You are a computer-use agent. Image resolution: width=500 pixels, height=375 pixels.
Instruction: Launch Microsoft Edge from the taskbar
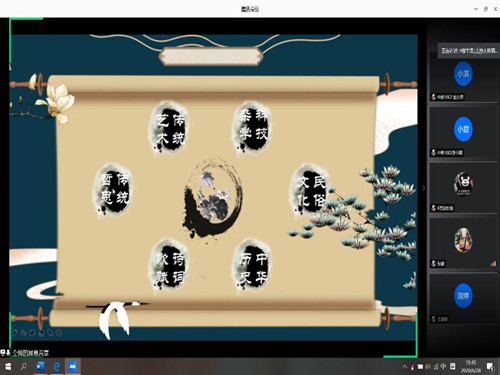pos(56,367)
